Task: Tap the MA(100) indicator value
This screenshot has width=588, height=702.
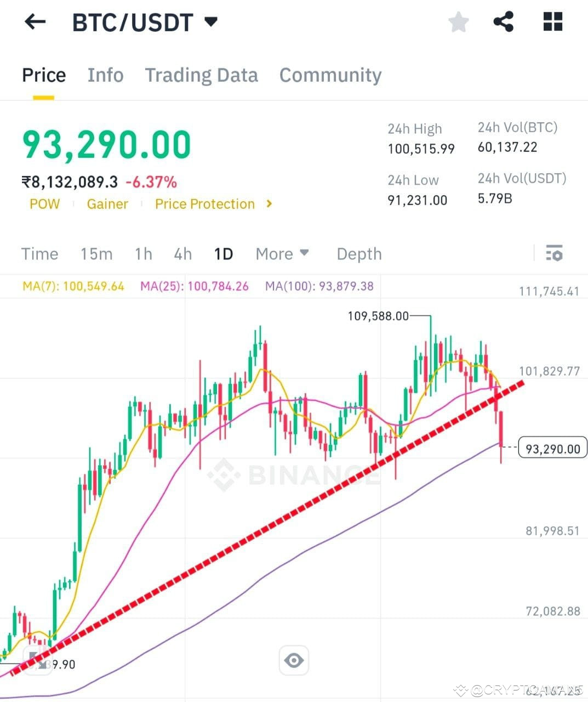Action: (319, 286)
